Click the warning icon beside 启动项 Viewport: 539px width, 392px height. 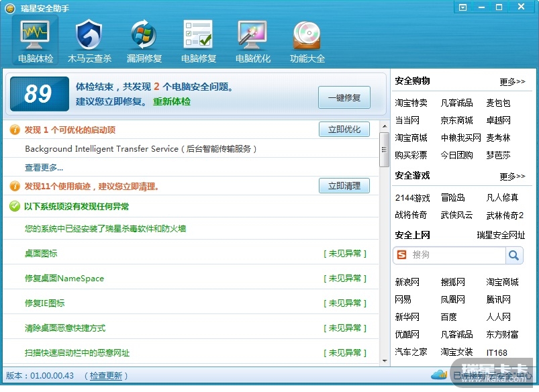[15, 130]
